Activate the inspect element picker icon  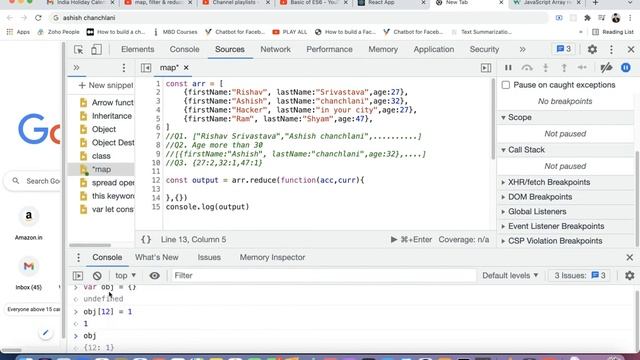point(78,49)
